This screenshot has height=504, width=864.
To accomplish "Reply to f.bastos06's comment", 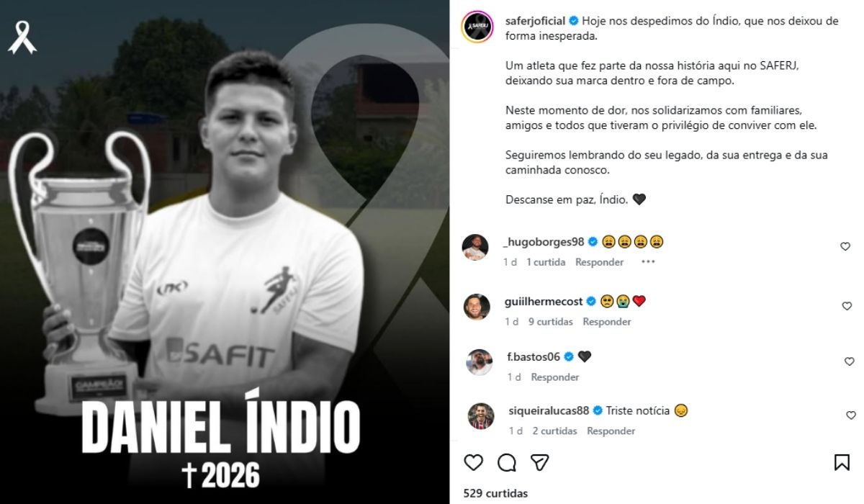I will click(x=555, y=377).
